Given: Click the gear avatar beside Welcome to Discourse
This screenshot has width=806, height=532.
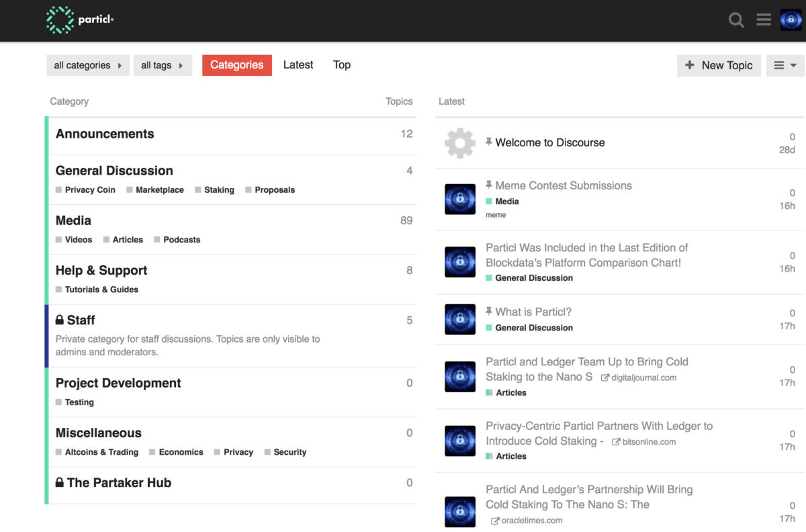Looking at the screenshot, I should point(460,142).
